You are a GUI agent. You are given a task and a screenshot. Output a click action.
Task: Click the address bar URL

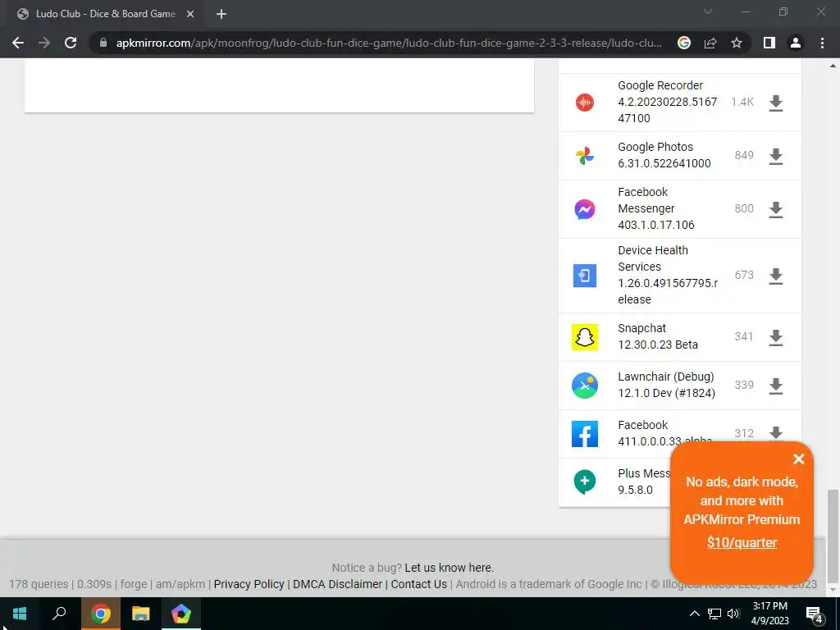388,43
